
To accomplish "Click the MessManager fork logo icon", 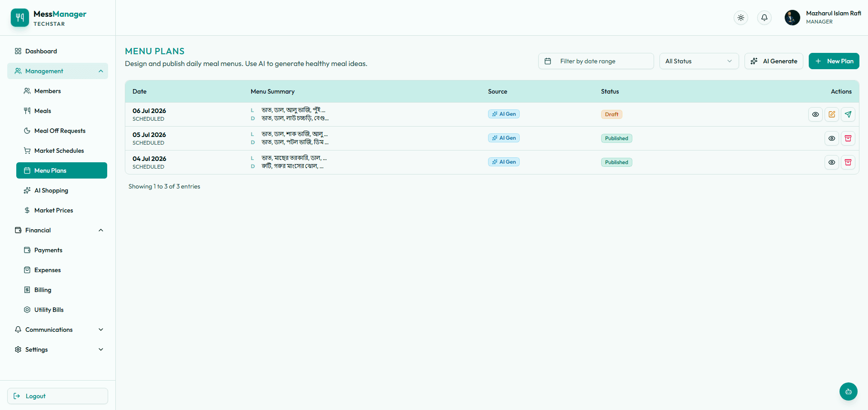I will point(20,18).
